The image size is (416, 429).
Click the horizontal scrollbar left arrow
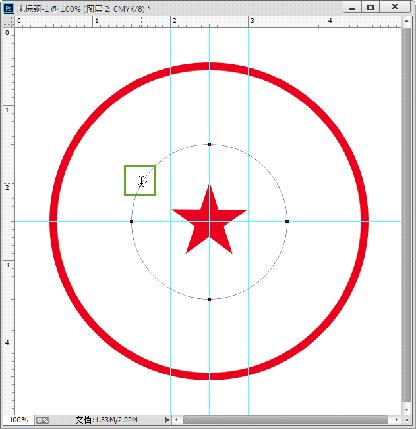click(x=176, y=420)
